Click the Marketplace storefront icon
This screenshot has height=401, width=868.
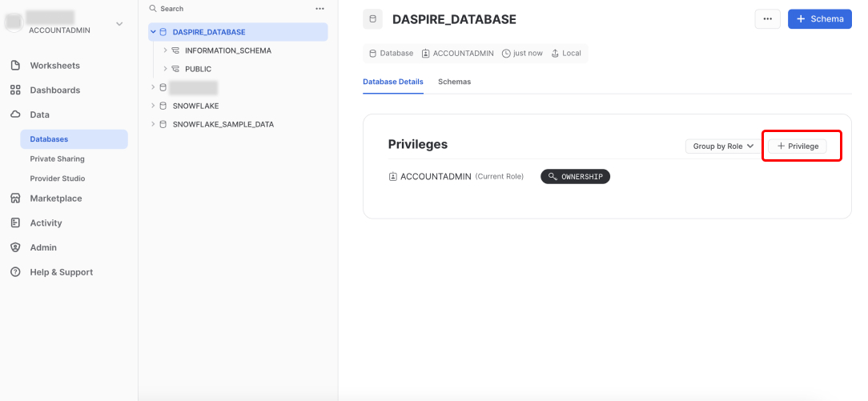pos(15,198)
